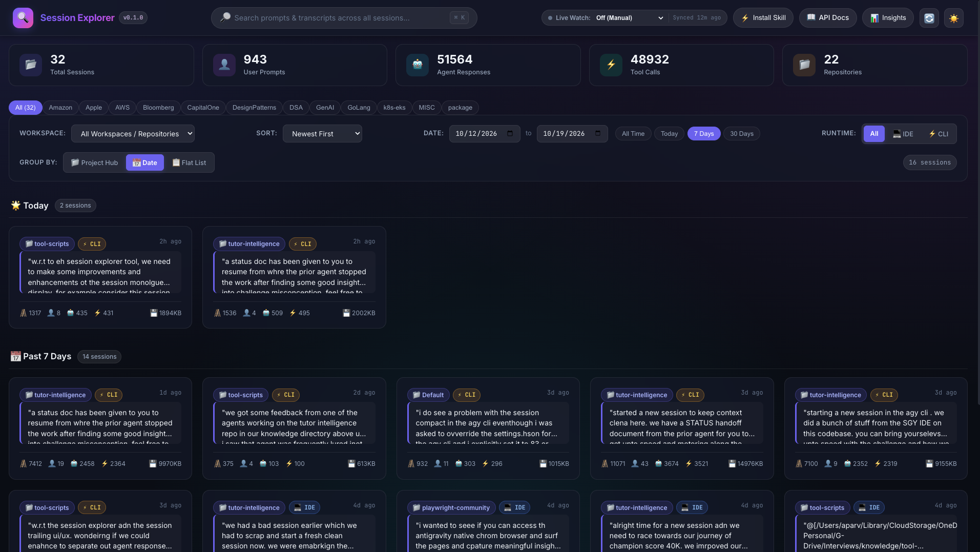Open the Insights button
The height and width of the screenshot is (552, 980).
coord(887,17)
